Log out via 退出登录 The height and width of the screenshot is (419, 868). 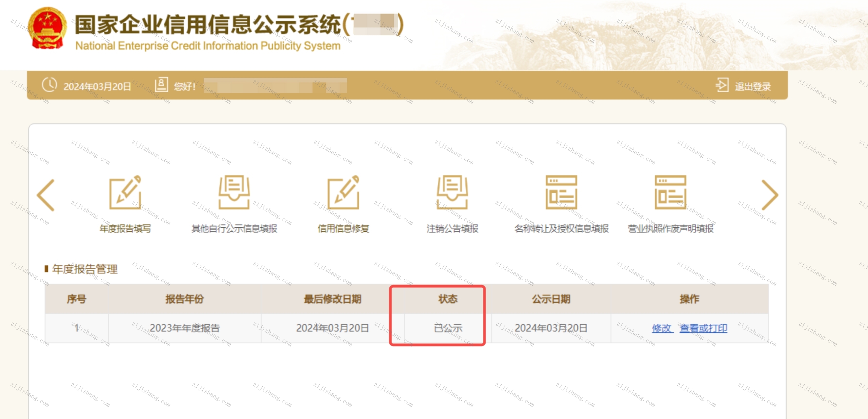pyautogui.click(x=753, y=87)
